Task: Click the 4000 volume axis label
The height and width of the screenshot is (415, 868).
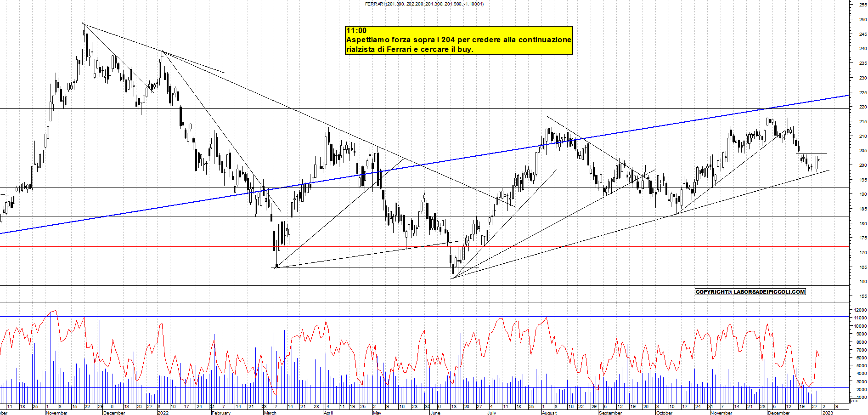Action: [862, 374]
